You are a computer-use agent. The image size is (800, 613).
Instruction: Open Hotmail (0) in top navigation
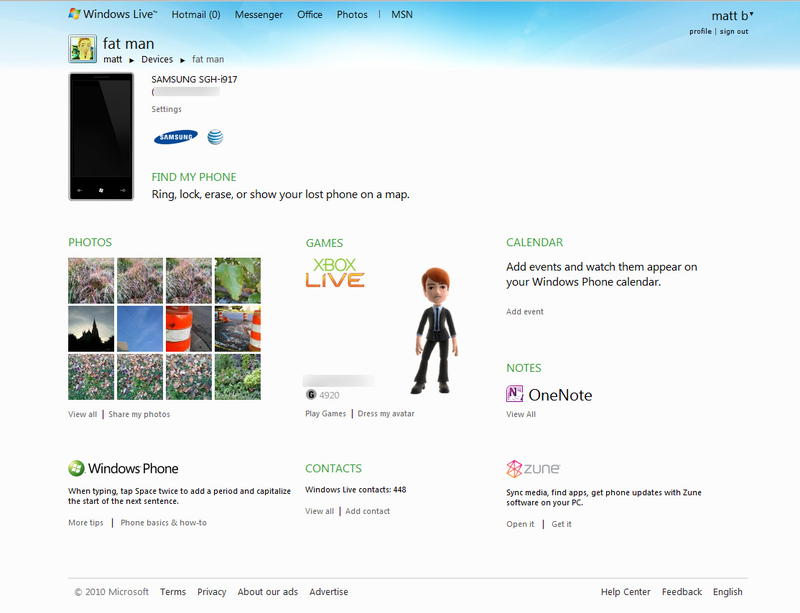(x=196, y=15)
